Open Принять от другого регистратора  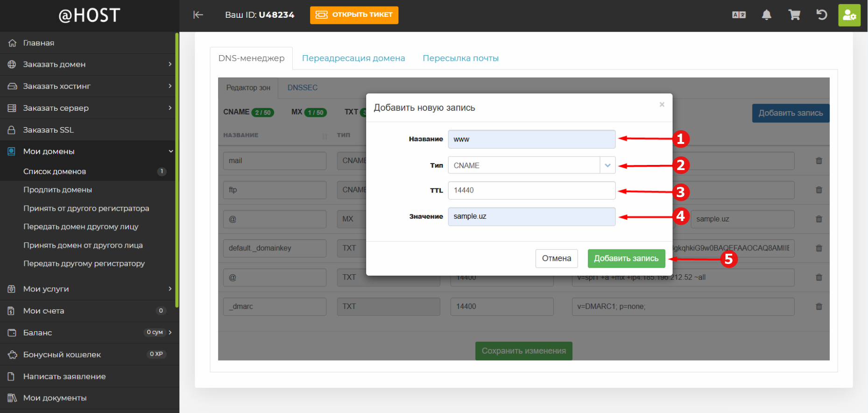tap(86, 208)
